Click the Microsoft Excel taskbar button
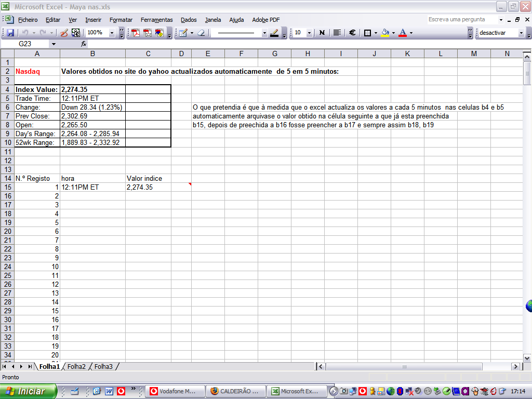The image size is (532, 399). (297, 391)
